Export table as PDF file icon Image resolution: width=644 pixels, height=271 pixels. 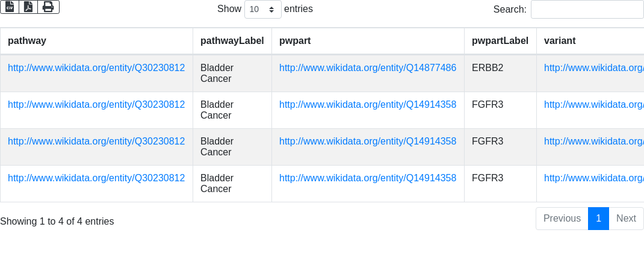28,7
